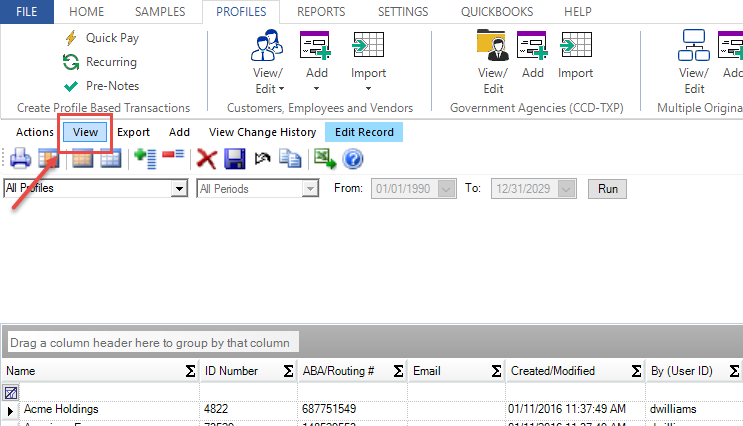
Task: Click the copy documents icon
Action: 291,158
